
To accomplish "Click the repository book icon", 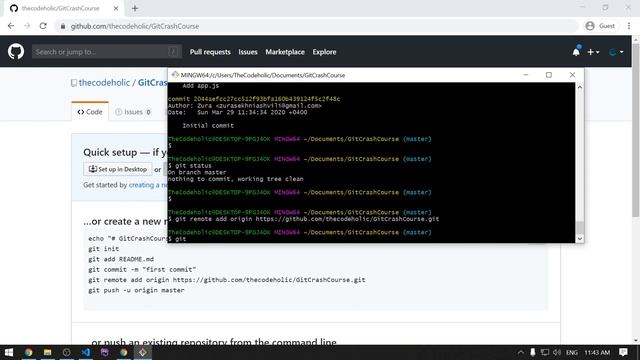I will pos(74,83).
